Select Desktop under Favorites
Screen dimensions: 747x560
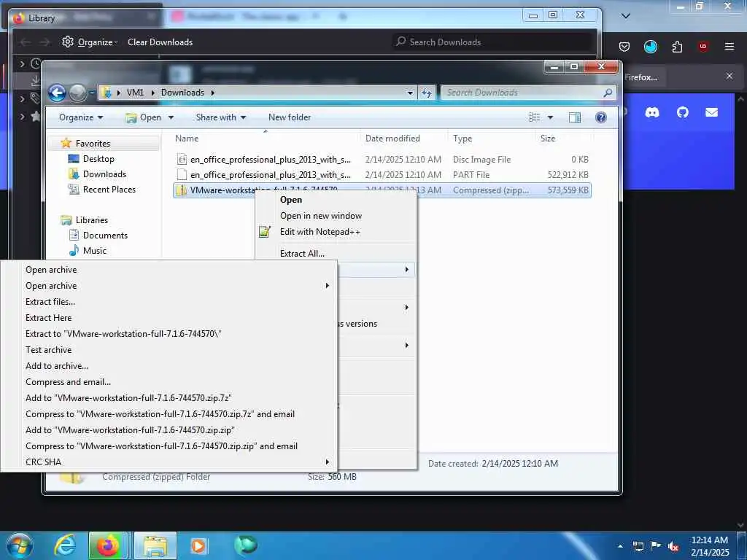pyautogui.click(x=98, y=158)
